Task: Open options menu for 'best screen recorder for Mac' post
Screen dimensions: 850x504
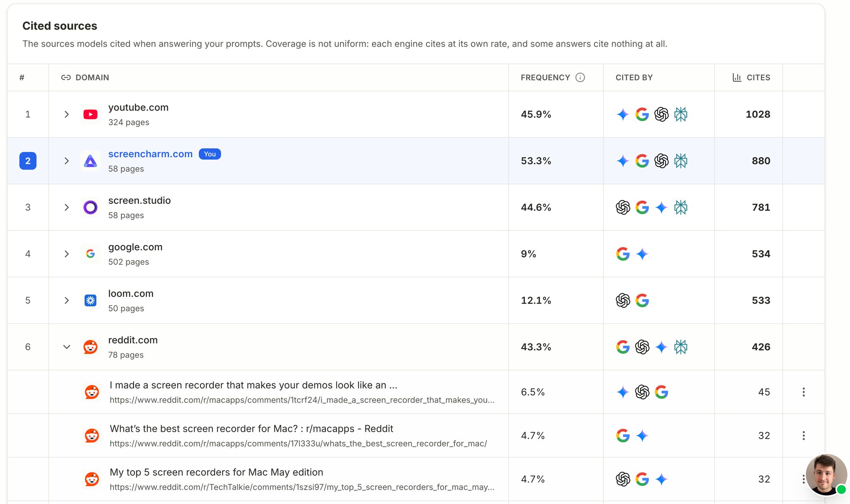Action: 803,436
